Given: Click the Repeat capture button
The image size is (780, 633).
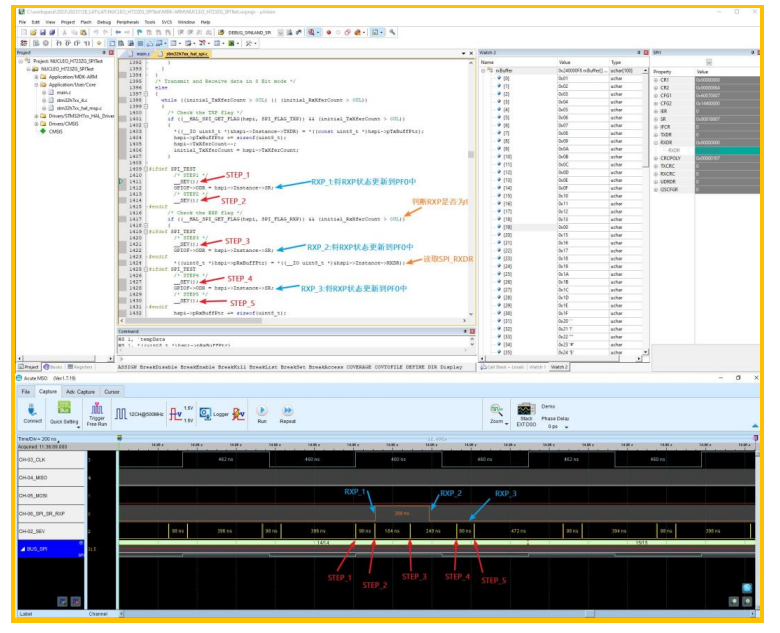Looking at the screenshot, I should coord(288,414).
